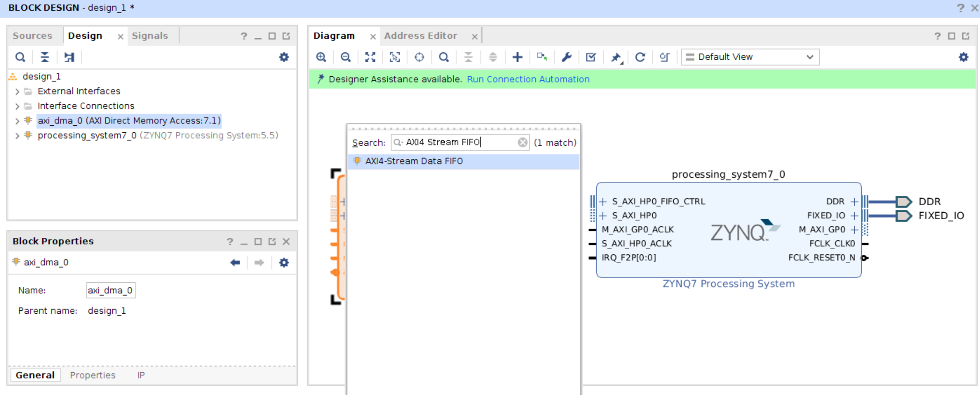Expand Interface Connections tree node
Image resolution: width=980 pixels, height=395 pixels.
point(17,106)
